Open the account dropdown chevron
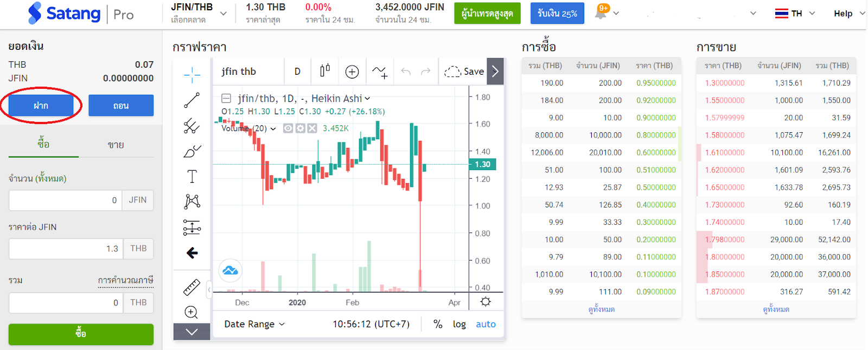868x350 pixels. 753,13
